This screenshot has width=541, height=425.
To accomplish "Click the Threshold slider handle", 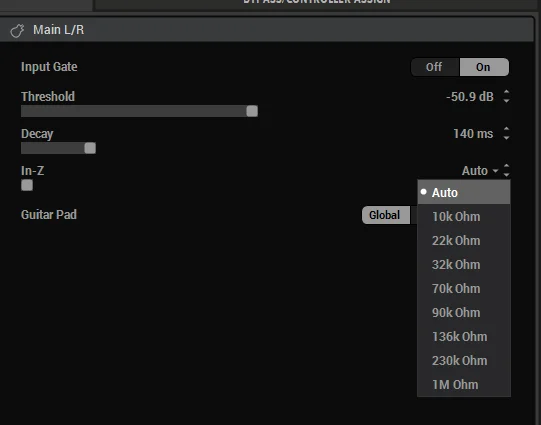I will tap(252, 111).
